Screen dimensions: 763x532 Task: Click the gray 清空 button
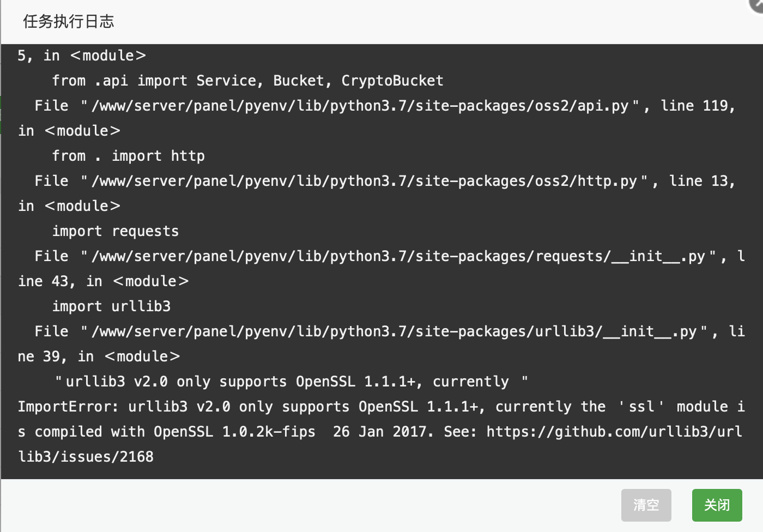646,505
